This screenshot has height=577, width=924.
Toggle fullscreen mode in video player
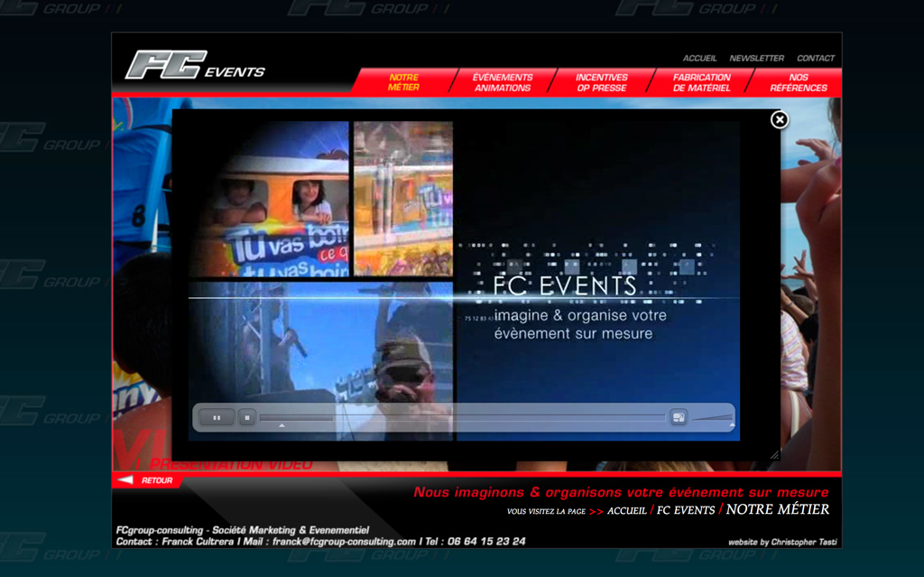679,417
